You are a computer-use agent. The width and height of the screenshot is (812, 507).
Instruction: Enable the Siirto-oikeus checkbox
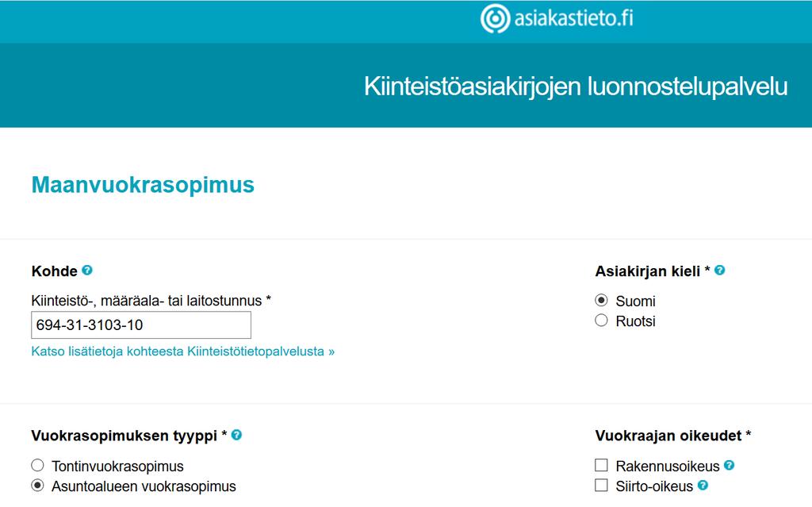point(601,486)
